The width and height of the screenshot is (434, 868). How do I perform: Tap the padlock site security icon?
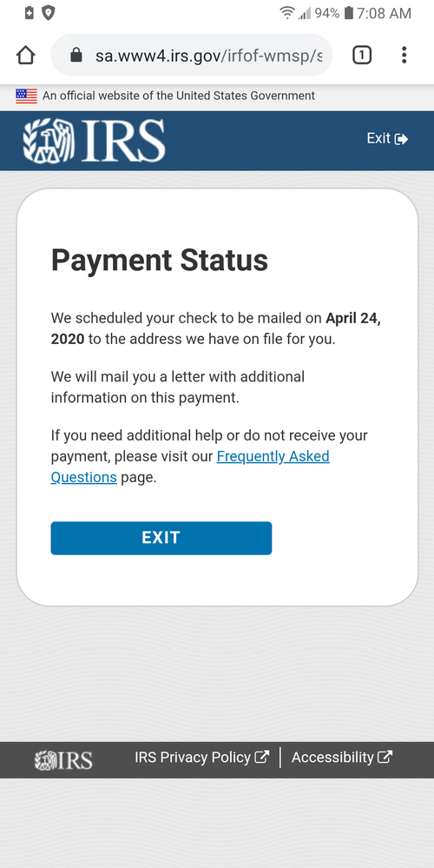click(x=77, y=55)
